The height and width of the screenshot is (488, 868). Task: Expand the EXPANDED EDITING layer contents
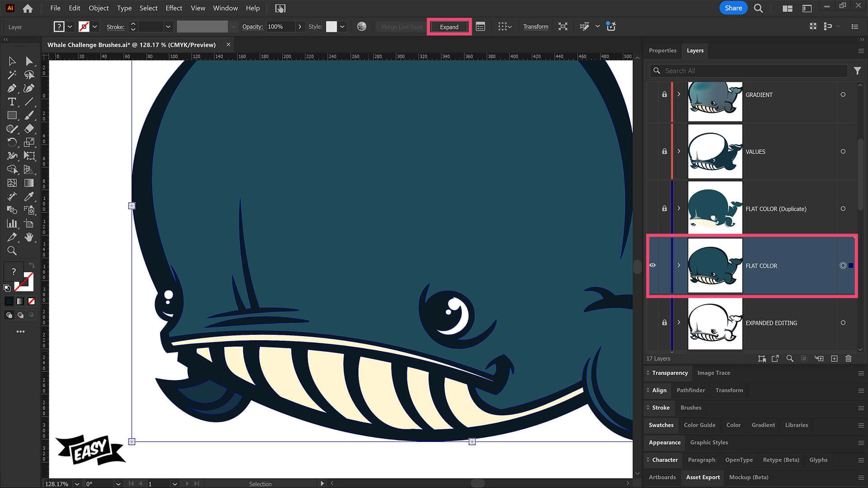pos(679,323)
